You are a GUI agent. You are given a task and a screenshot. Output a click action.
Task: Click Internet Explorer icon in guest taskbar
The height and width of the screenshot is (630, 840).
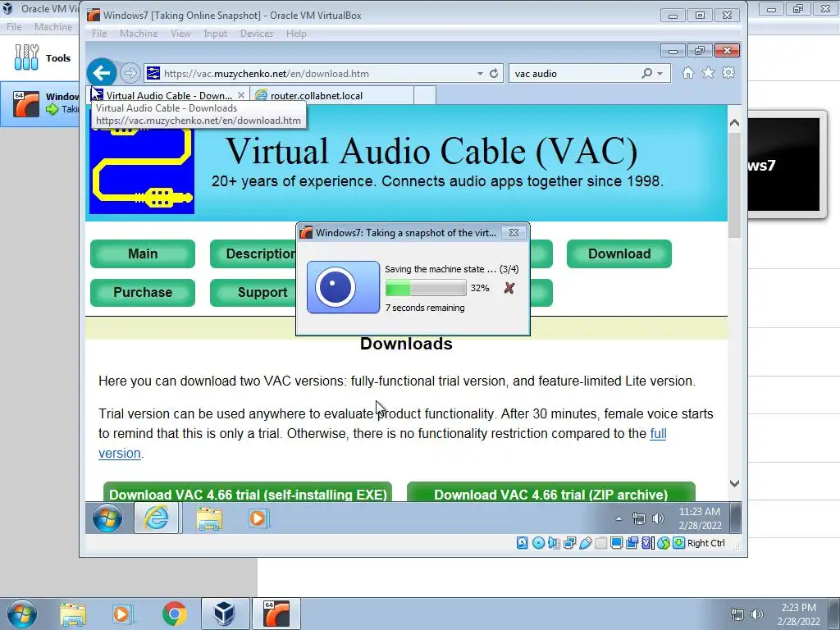point(156,518)
